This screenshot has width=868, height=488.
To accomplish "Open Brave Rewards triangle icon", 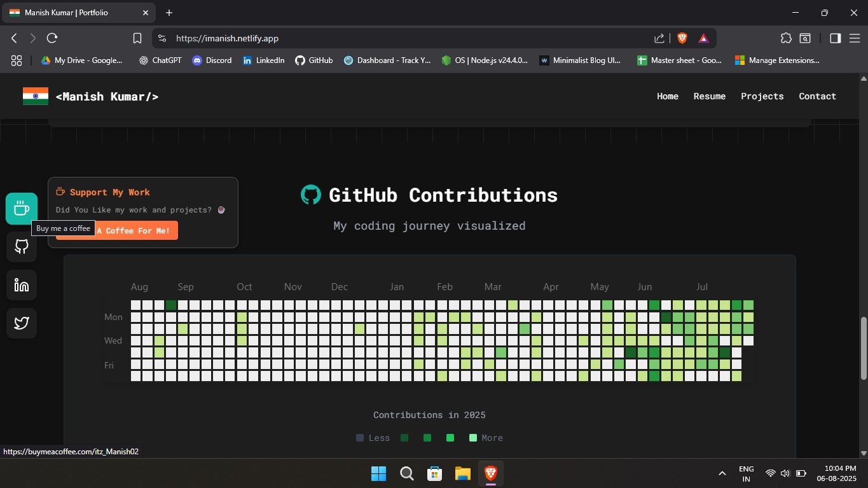I will 703,38.
